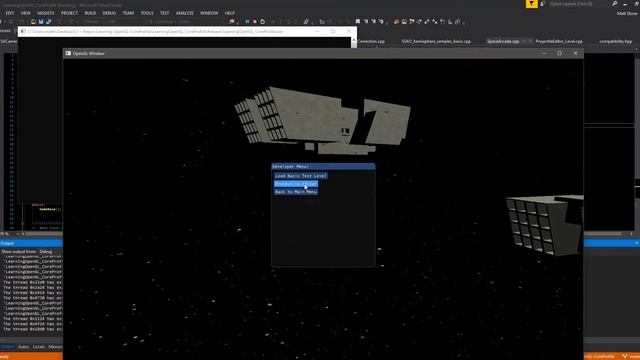Restart debugging with the restart icon
640x360 pixels.
click(262, 22)
